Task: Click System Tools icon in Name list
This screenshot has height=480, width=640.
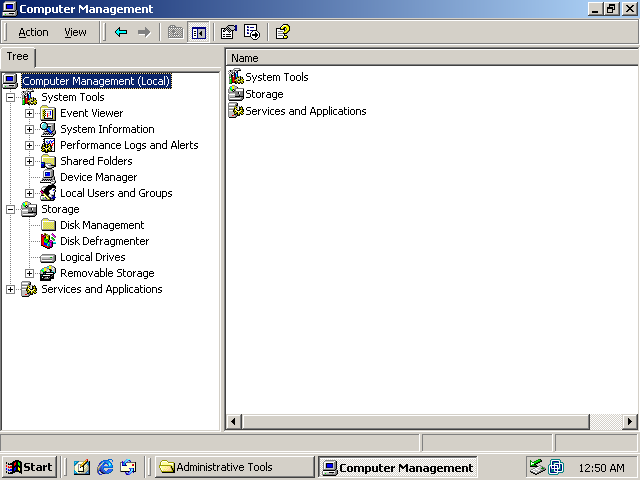Action: coord(236,77)
